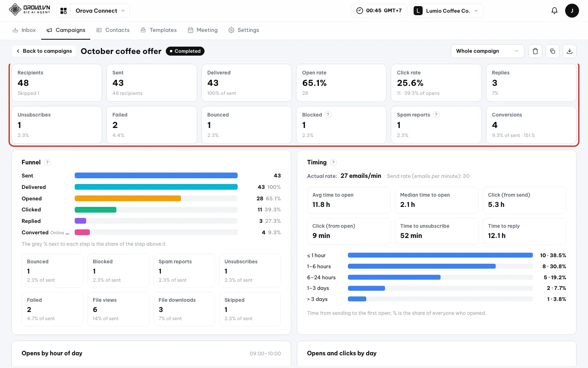Screen dimensions: 588x368
Task: Open the user avatar J menu
Action: pos(572,11)
